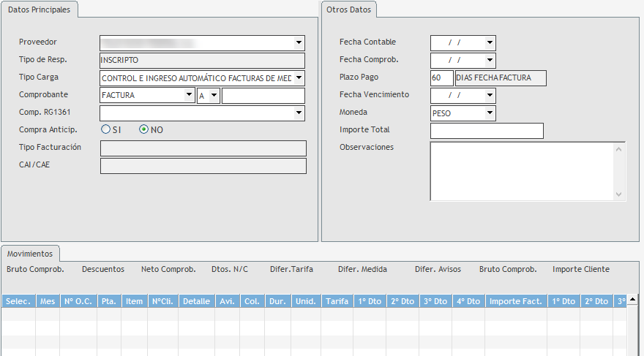Select NO for Compra Anticip.
This screenshot has width=644, height=356.
[143, 129]
